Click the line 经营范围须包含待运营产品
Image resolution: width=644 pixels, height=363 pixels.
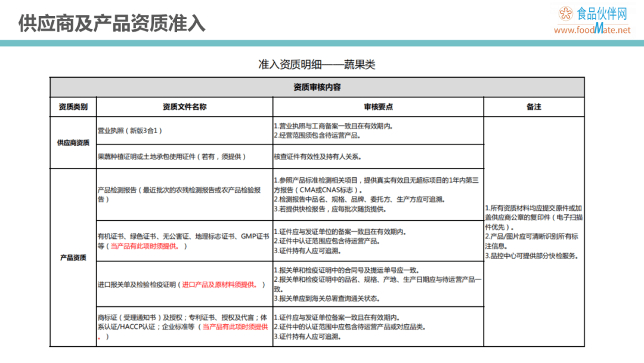317,136
